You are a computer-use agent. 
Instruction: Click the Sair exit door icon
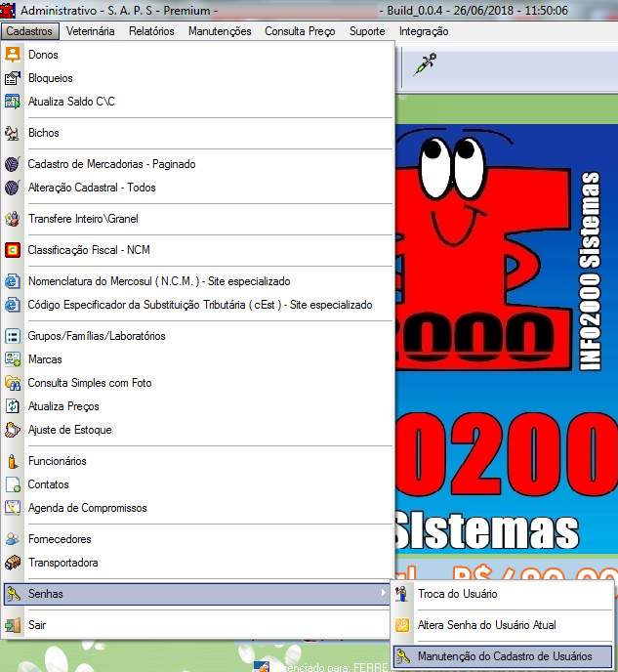coord(13,625)
